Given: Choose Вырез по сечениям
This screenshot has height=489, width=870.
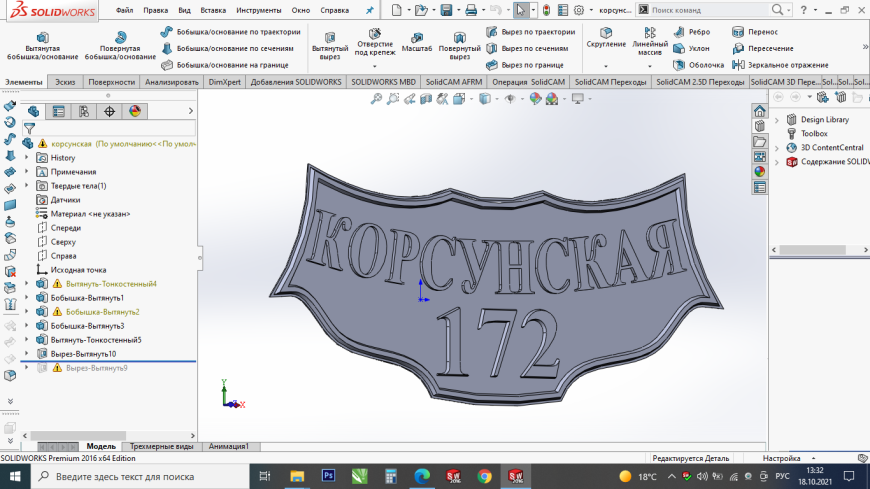Looking at the screenshot, I should 527,48.
